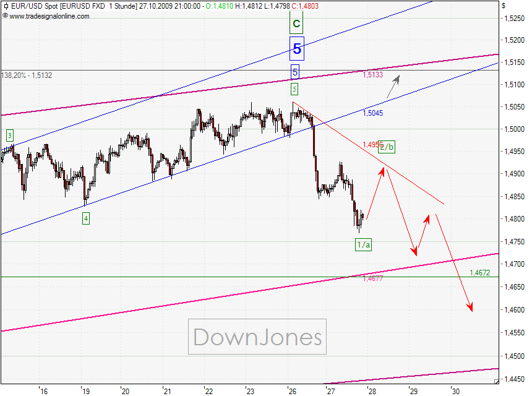
Task: Click the 1,4500 price axis value
Action: [514, 356]
